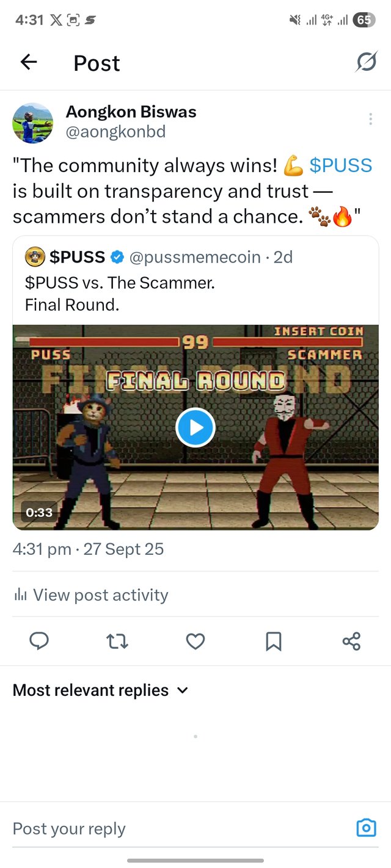
Task: Open View post activity
Action: [90, 595]
